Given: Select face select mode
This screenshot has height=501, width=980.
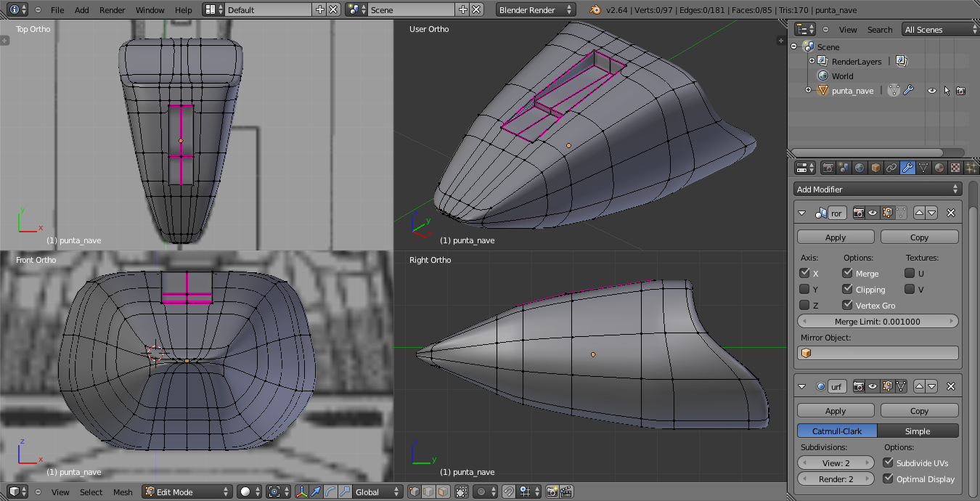Looking at the screenshot, I should [443, 492].
